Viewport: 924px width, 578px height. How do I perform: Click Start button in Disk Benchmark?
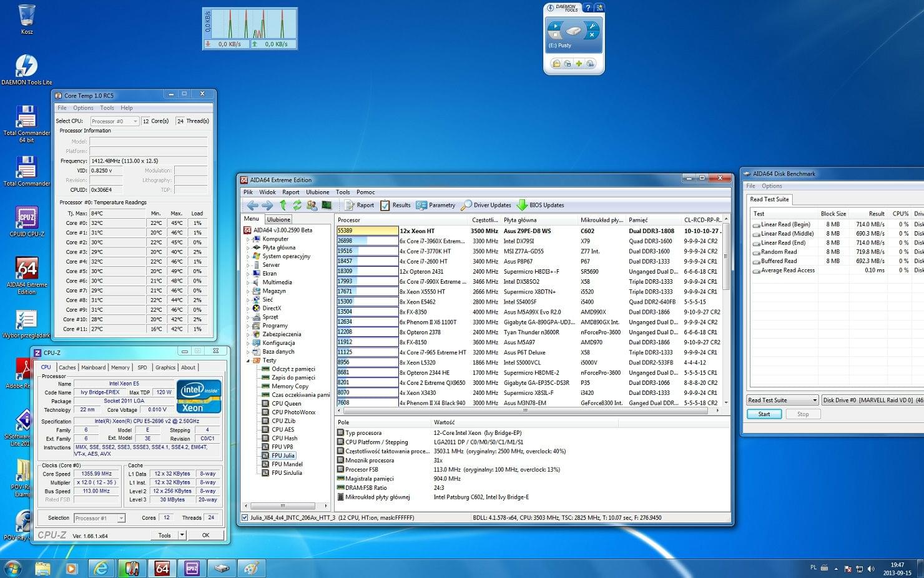tap(764, 414)
